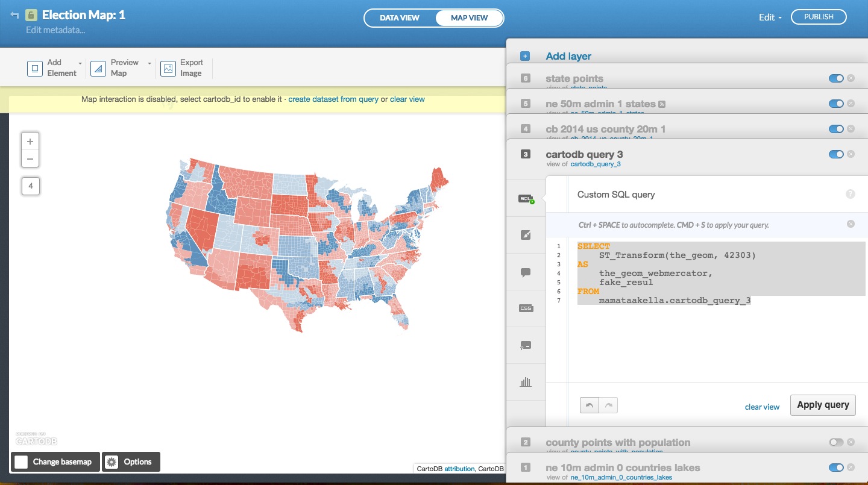The height and width of the screenshot is (485, 868).
Task: Open the infowindow speech bubble icon
Action: point(526,272)
